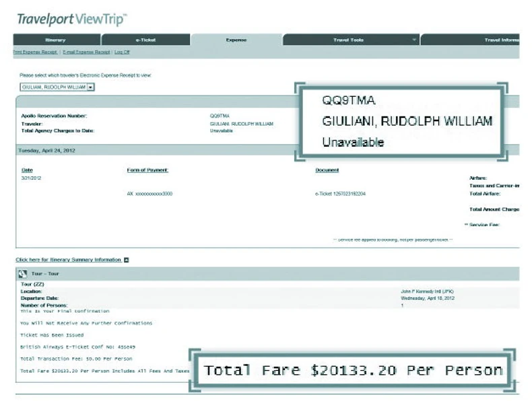This screenshot has width=532, height=401.
Task: Select the Expense tab
Action: coord(236,40)
